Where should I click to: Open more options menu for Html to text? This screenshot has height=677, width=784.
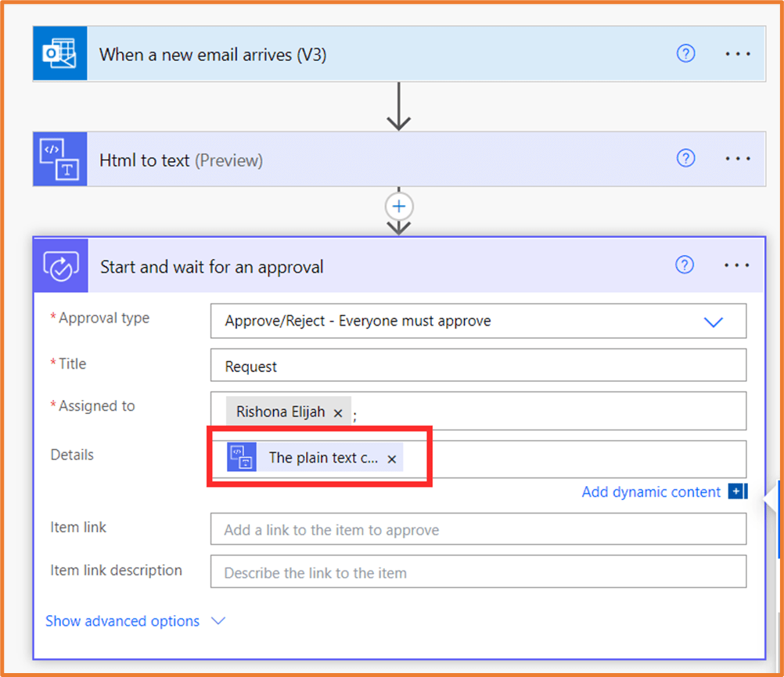coord(737,159)
